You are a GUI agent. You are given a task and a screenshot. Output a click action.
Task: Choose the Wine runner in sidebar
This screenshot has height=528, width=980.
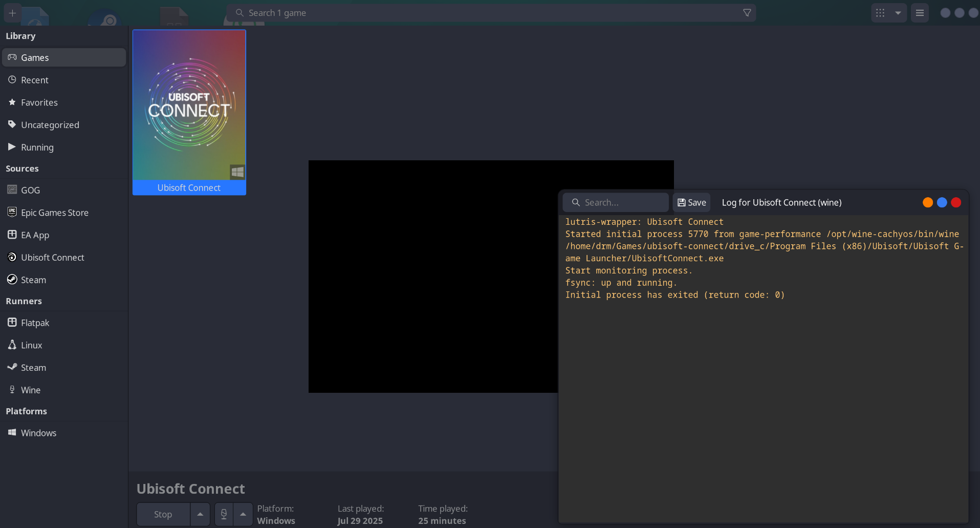point(30,390)
